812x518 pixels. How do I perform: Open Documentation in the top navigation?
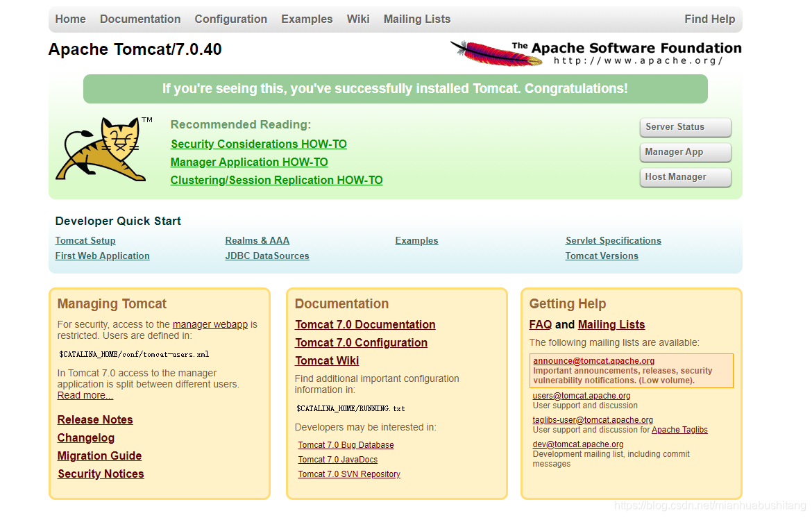140,19
